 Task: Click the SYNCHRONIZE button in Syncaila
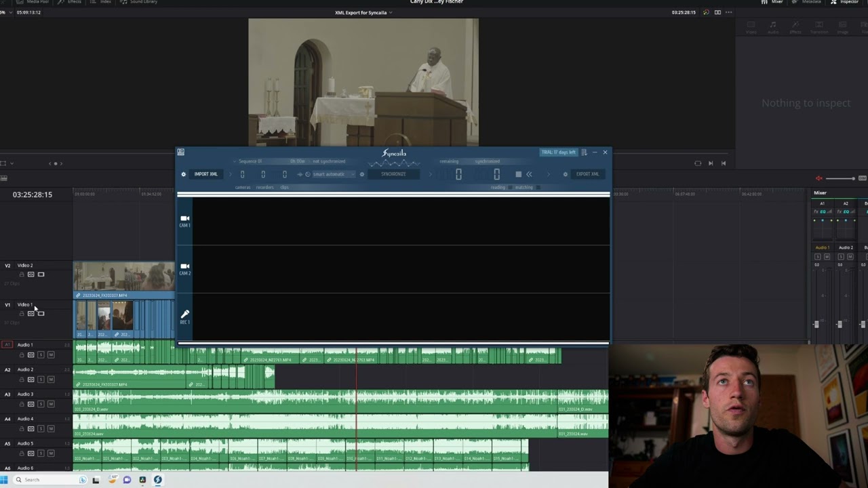(393, 174)
